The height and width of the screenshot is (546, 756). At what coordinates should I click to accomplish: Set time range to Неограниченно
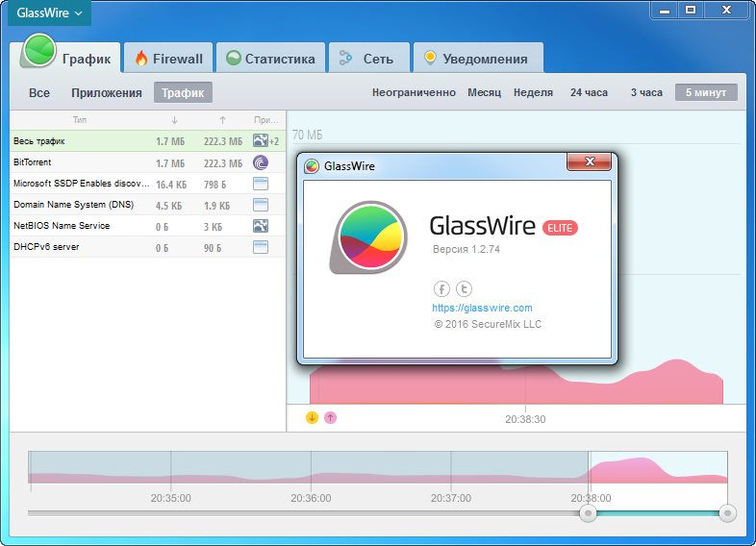[x=414, y=92]
